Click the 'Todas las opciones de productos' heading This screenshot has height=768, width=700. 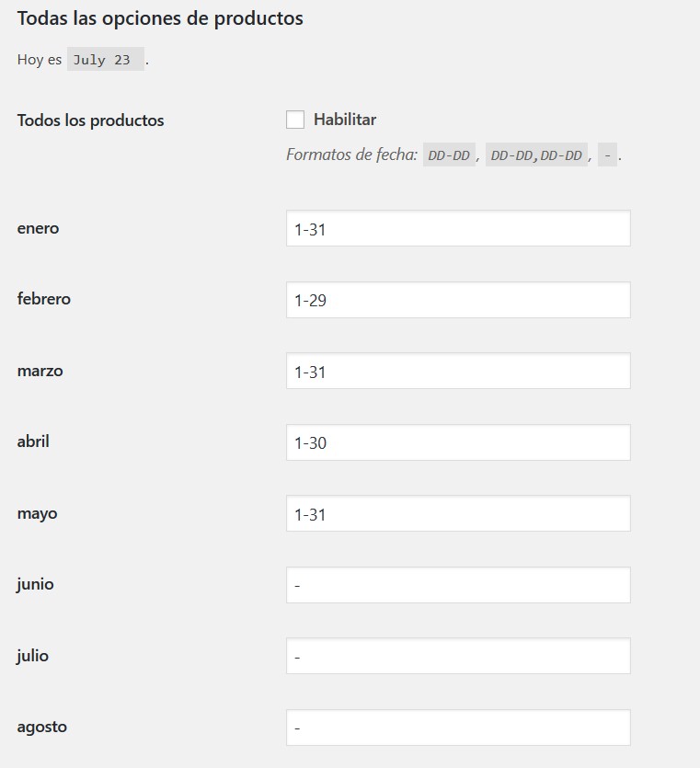point(160,18)
